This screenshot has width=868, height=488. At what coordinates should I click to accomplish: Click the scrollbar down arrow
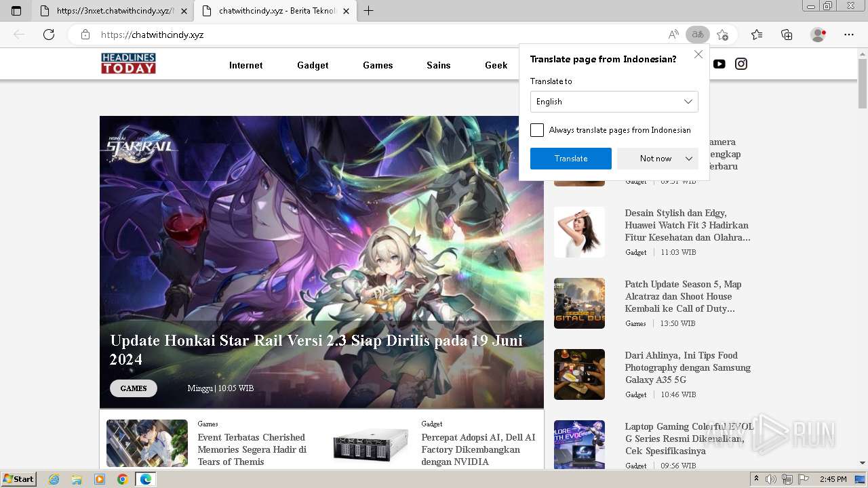863,464
